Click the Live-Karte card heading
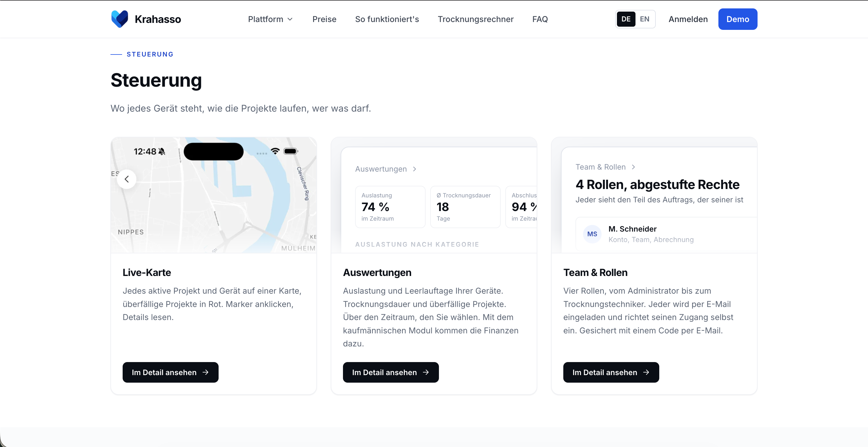 (x=147, y=272)
